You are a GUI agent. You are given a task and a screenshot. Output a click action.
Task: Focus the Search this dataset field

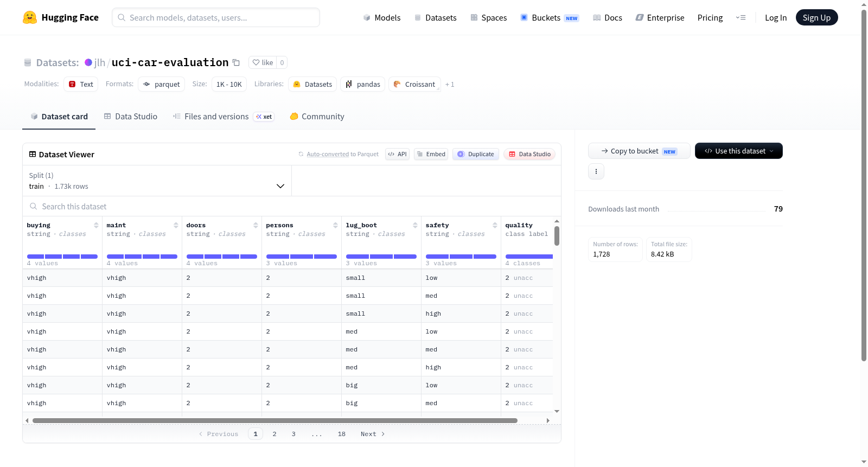292,206
